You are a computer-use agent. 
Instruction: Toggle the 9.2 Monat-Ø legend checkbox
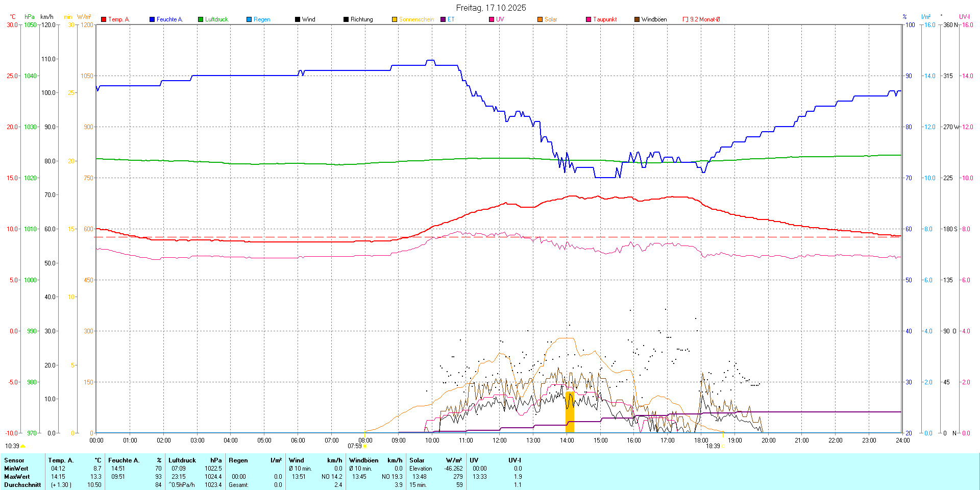point(685,19)
